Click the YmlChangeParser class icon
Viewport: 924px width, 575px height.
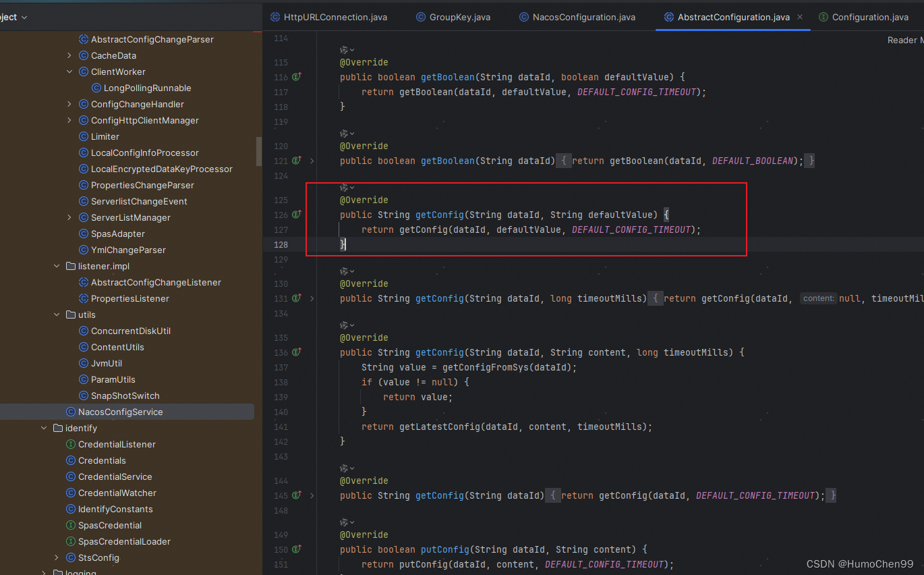(84, 250)
